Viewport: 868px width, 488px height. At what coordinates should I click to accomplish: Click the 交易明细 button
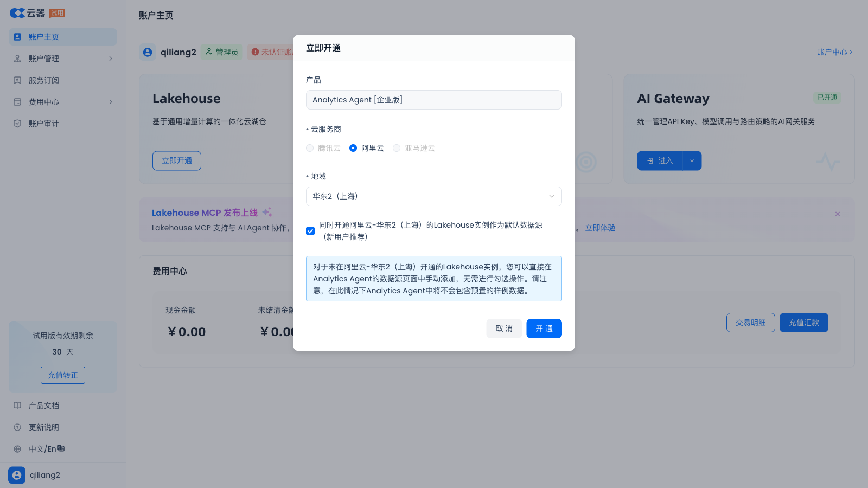(751, 323)
